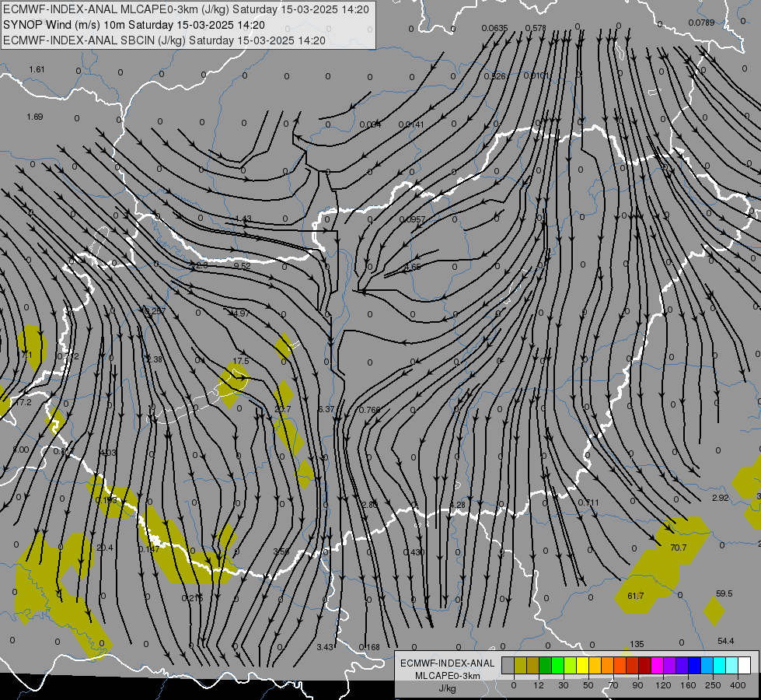761x700 pixels.
Task: Click the pure yellow legend swatch
Action: point(583,665)
